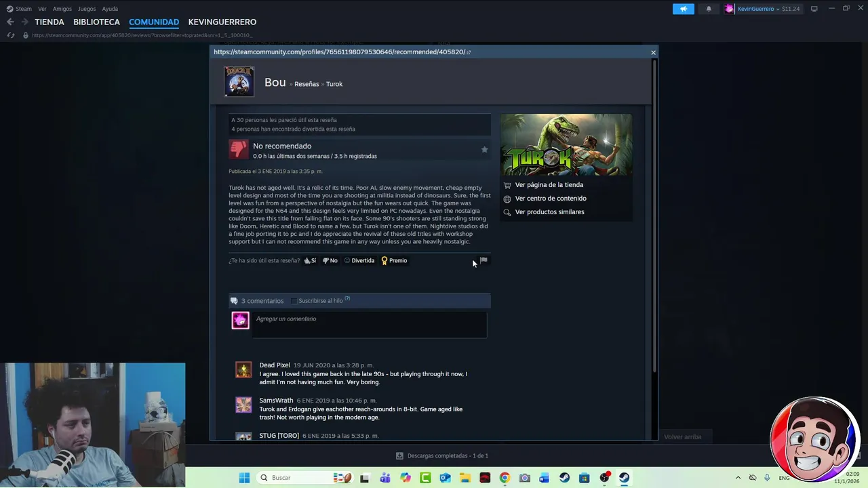868x488 pixels.
Task: Open the KEVINGUERRERO profile tab
Action: (x=222, y=22)
